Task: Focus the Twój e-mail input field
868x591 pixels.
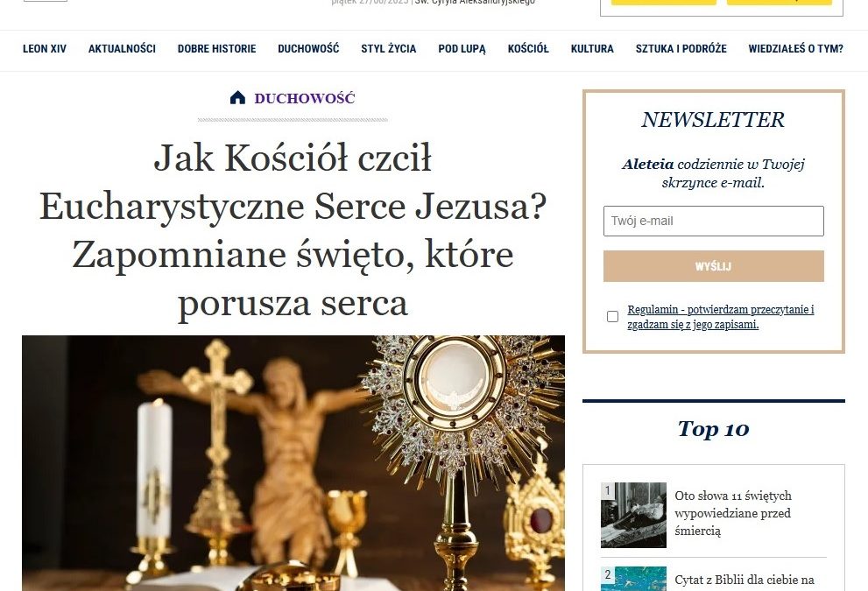Action: [714, 221]
